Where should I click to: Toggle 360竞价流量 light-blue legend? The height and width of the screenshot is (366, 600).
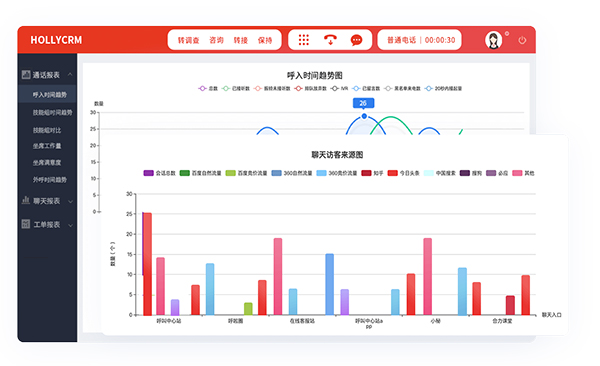[337, 173]
